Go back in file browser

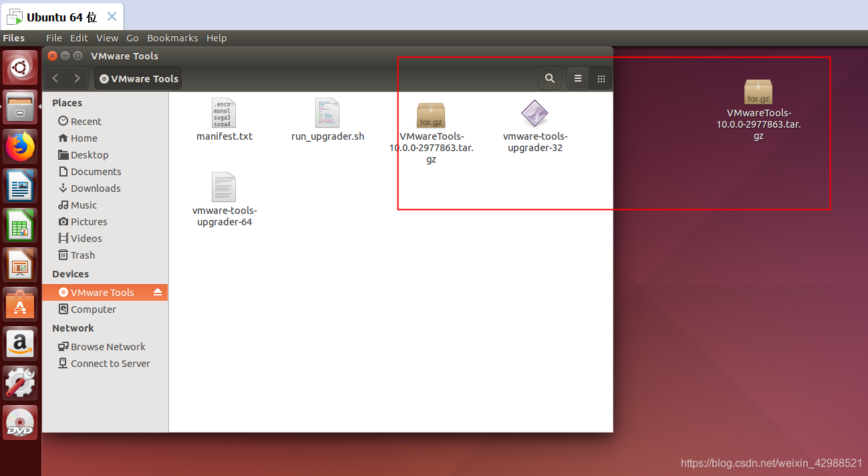tap(55, 78)
